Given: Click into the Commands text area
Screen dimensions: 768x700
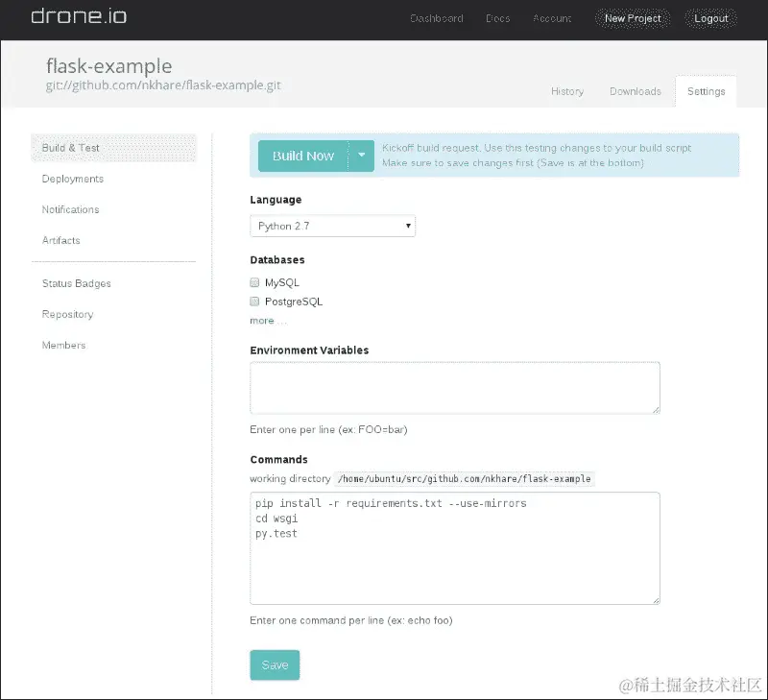Looking at the screenshot, I should pyautogui.click(x=455, y=548).
